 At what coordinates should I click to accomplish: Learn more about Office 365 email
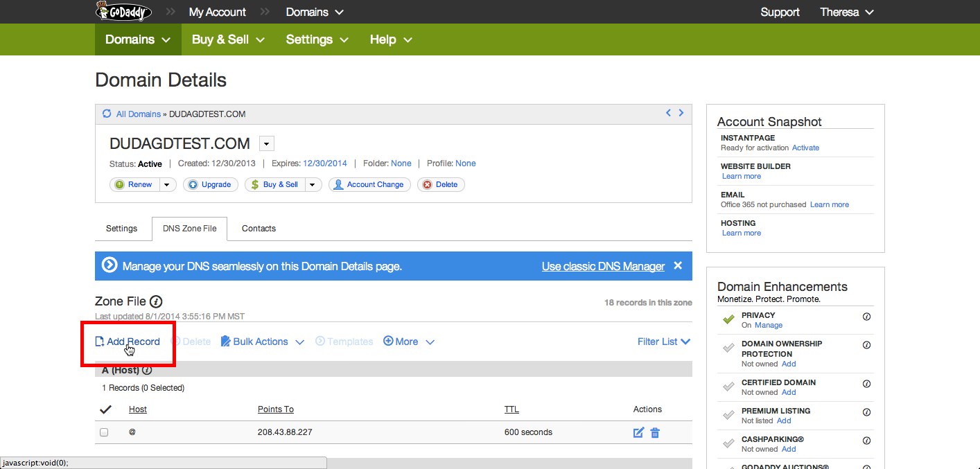[830, 204]
